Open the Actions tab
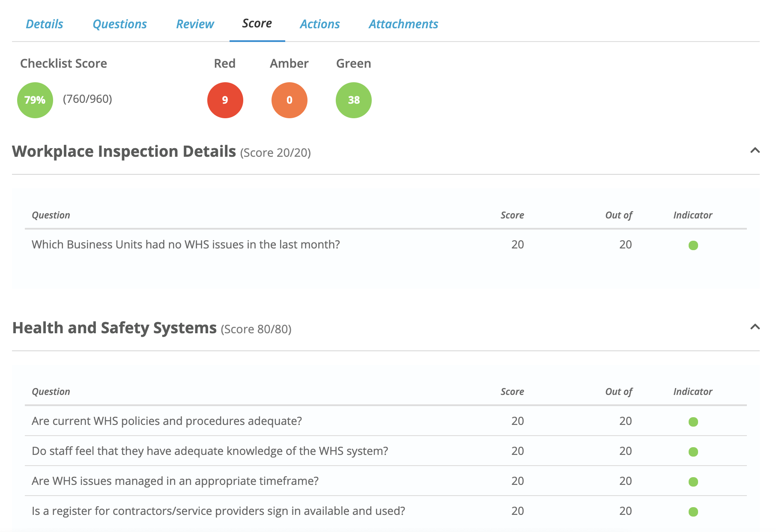 point(320,24)
